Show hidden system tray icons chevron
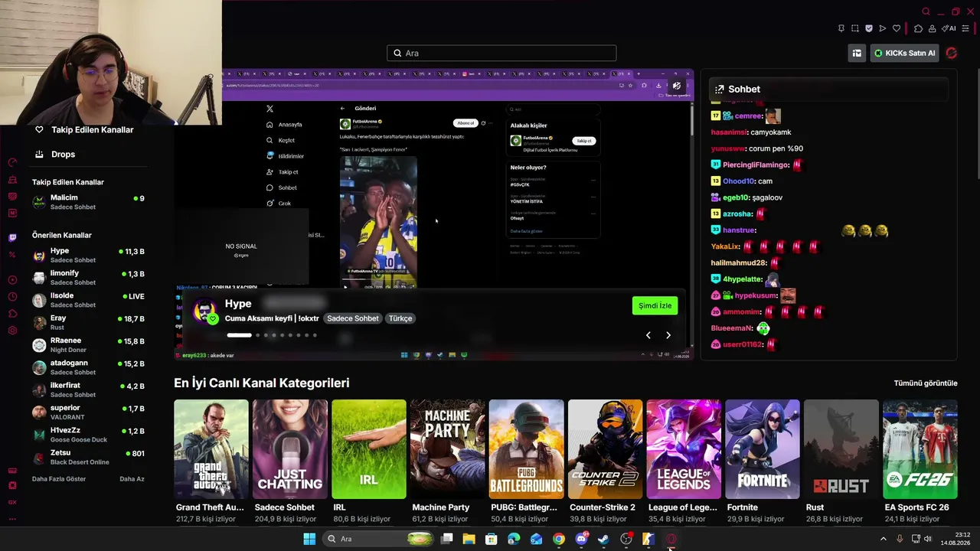 pyautogui.click(x=883, y=539)
